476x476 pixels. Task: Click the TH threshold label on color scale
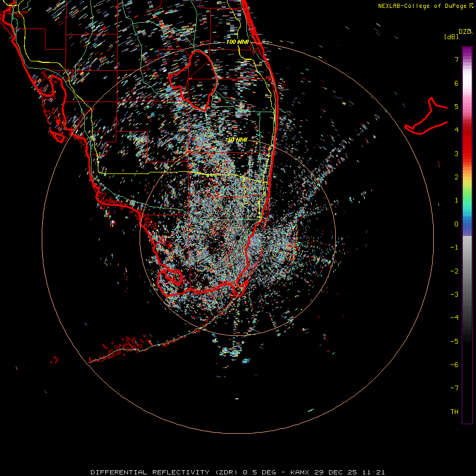coord(454,412)
